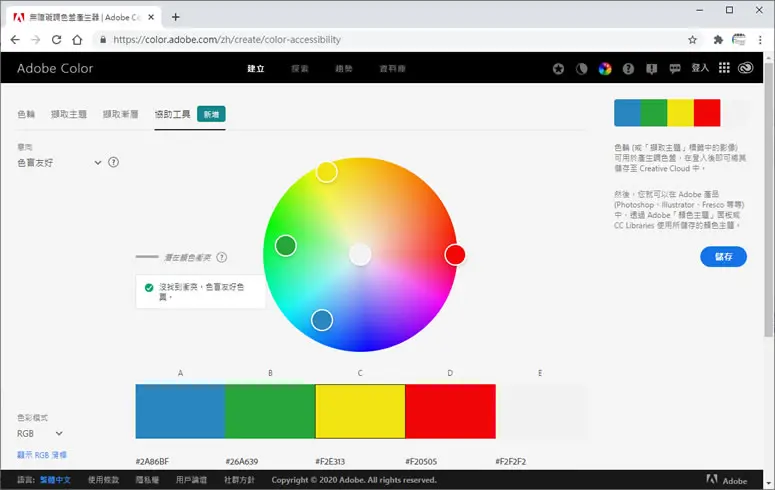Click the blue 儲存 save button
The height and width of the screenshot is (490, 775).
723,257
